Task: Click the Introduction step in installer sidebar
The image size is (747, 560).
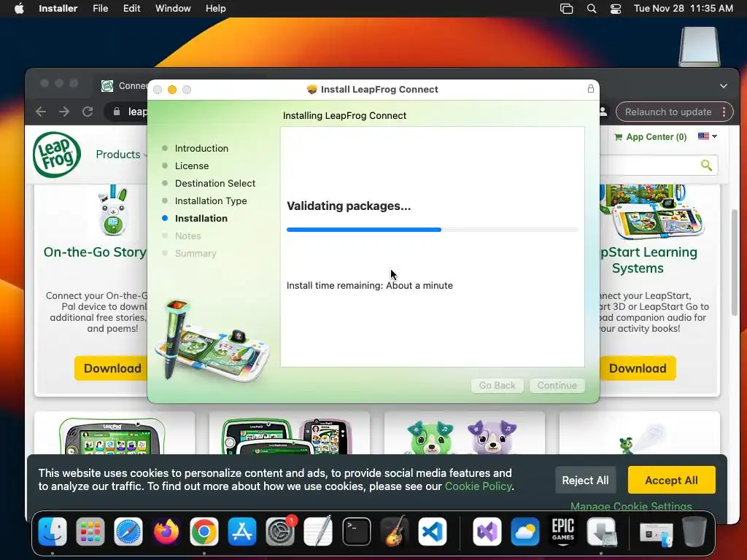Action: (201, 148)
